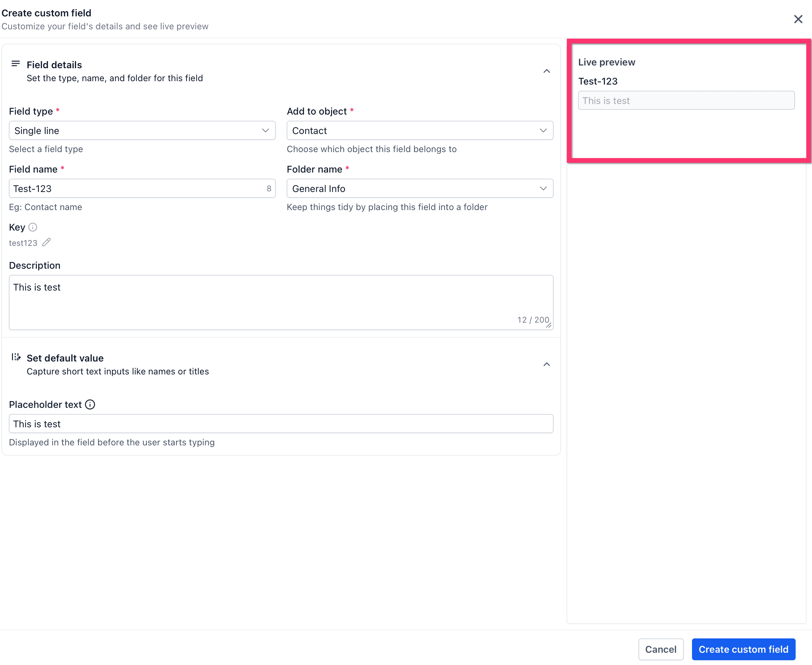The width and height of the screenshot is (812, 665).
Task: Click the info icon beside Key label
Action: (33, 227)
